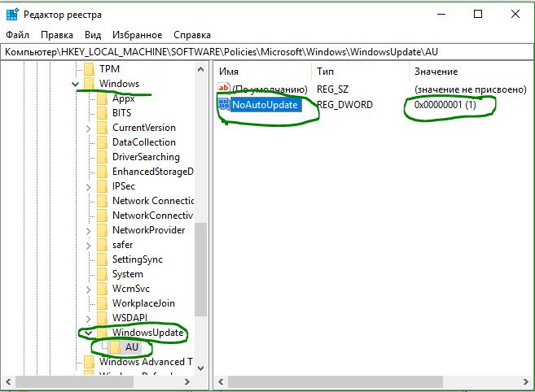The width and height of the screenshot is (535, 392).
Task: Open the Вид menu
Action: (x=93, y=35)
